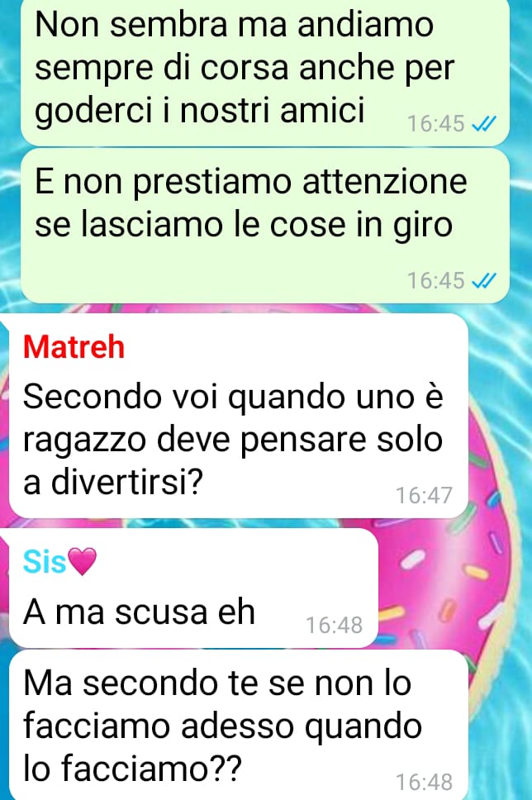Tap the text 'goderci i nostri amici'

(199, 110)
